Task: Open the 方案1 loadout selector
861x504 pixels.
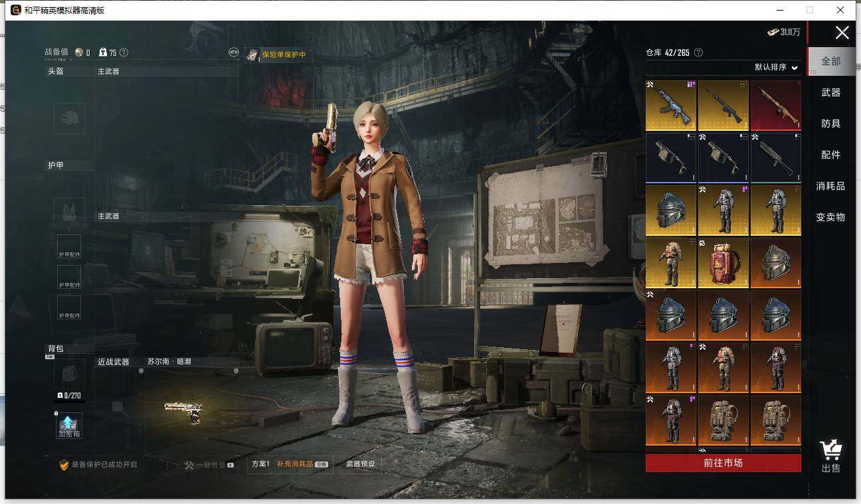Action: 260,463
